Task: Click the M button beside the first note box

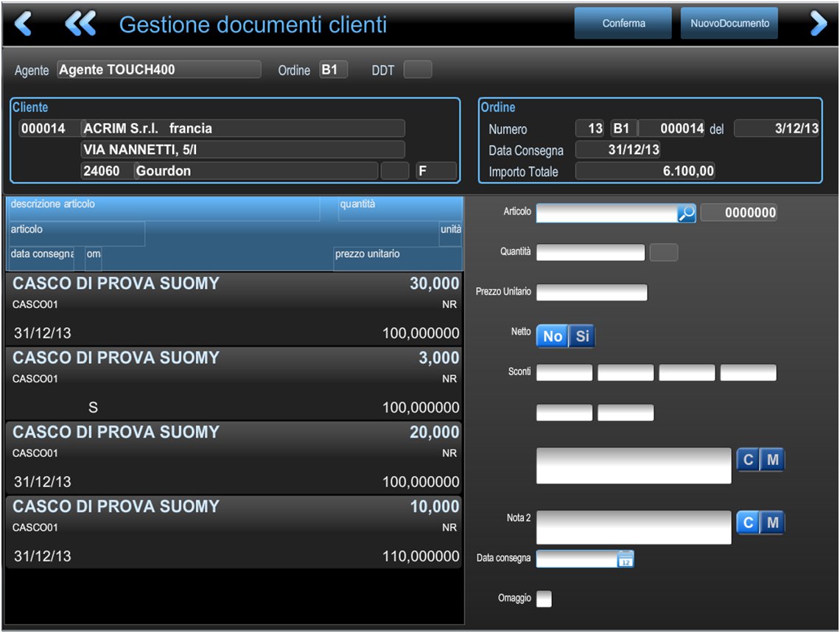Action: click(x=772, y=460)
